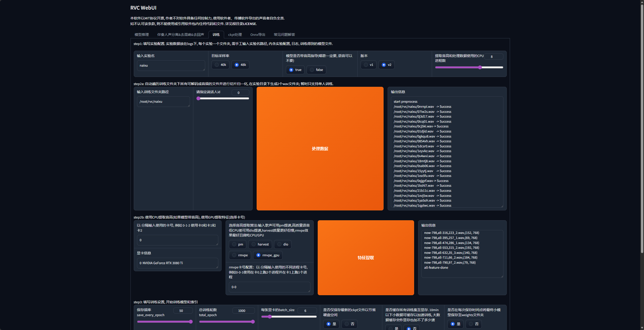Choose 否 for saving only latest ckpt
644x330 pixels.
tap(349, 324)
